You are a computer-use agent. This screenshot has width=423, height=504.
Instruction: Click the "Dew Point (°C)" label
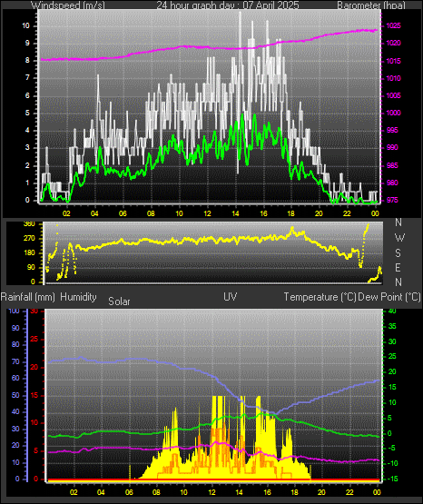point(389,297)
